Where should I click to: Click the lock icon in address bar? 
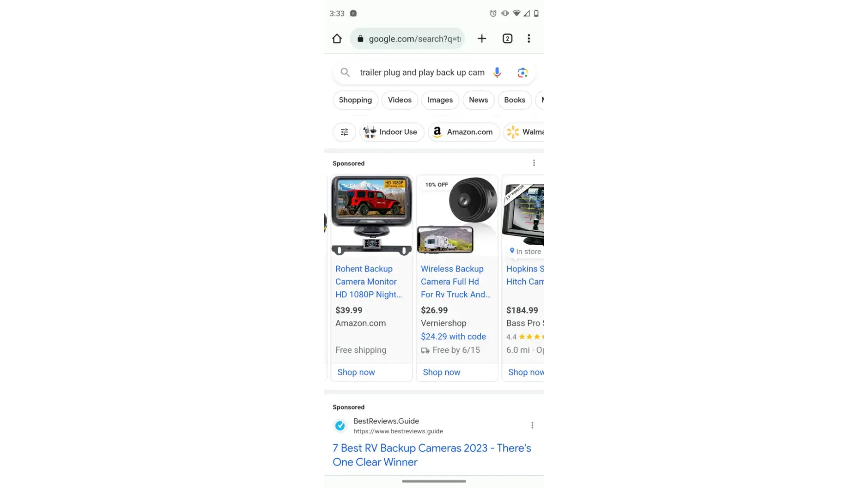(x=360, y=39)
